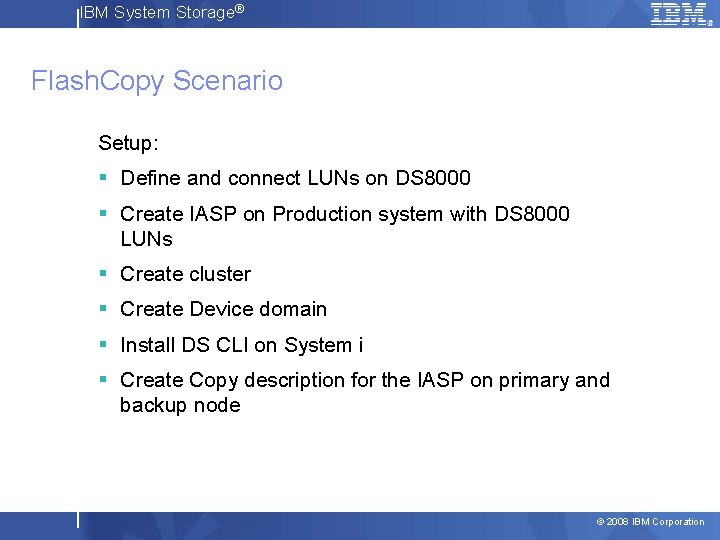Click the 'Create cluster' bullet text

[x=186, y=274]
